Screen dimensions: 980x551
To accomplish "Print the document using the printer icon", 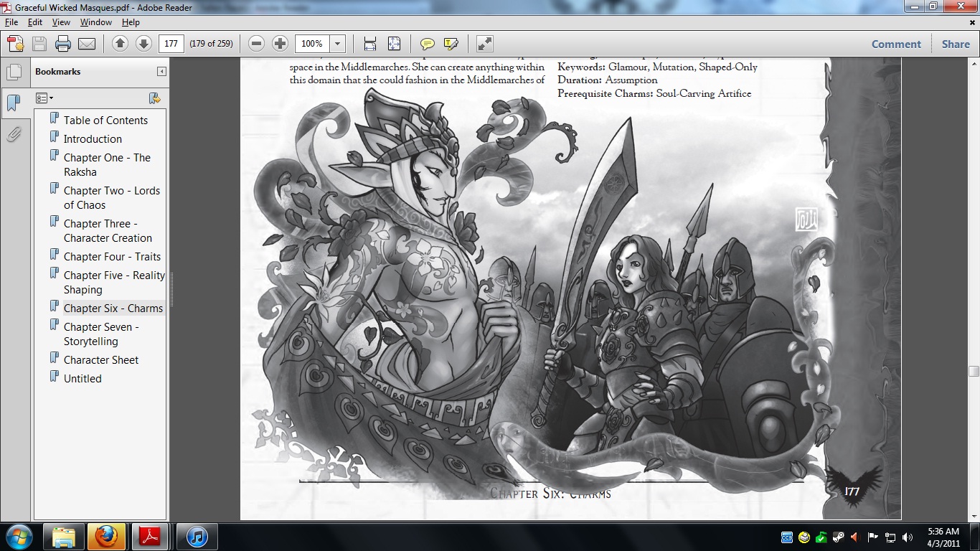I will (63, 44).
